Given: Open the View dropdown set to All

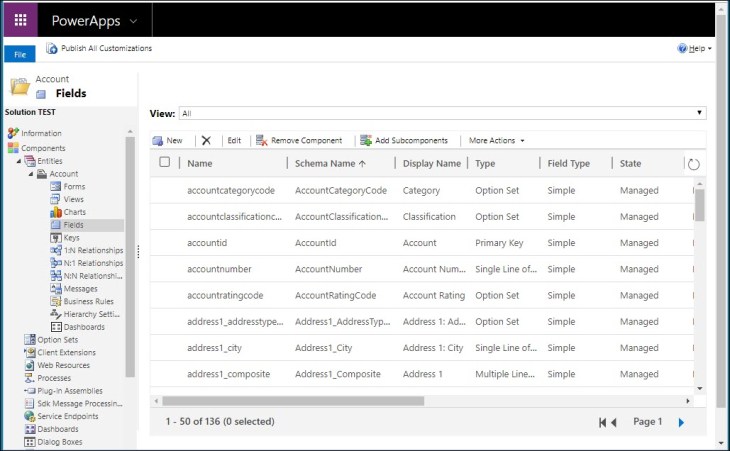Looking at the screenshot, I should pyautogui.click(x=442, y=114).
